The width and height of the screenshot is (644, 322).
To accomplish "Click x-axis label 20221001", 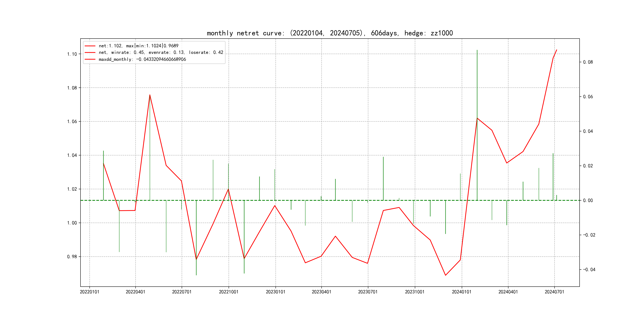I will tap(229, 292).
